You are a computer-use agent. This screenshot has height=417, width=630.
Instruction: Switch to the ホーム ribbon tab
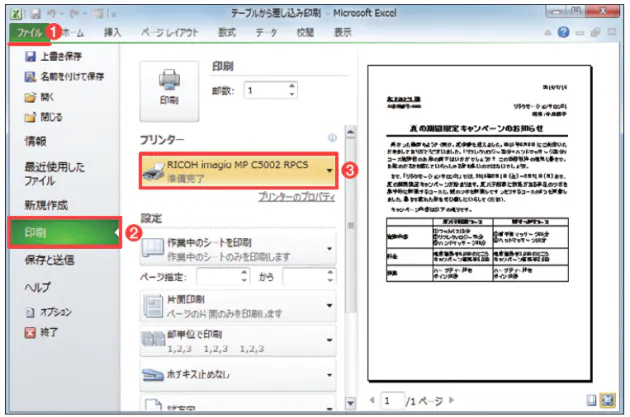click(x=73, y=33)
